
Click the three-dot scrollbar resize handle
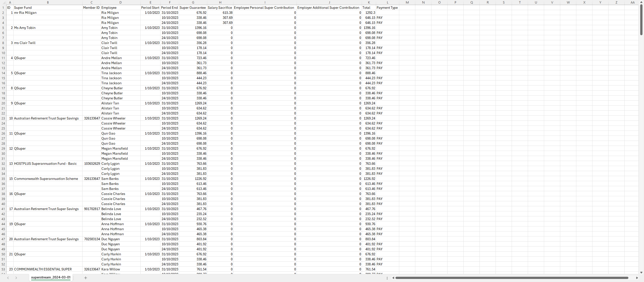[x=387, y=278]
